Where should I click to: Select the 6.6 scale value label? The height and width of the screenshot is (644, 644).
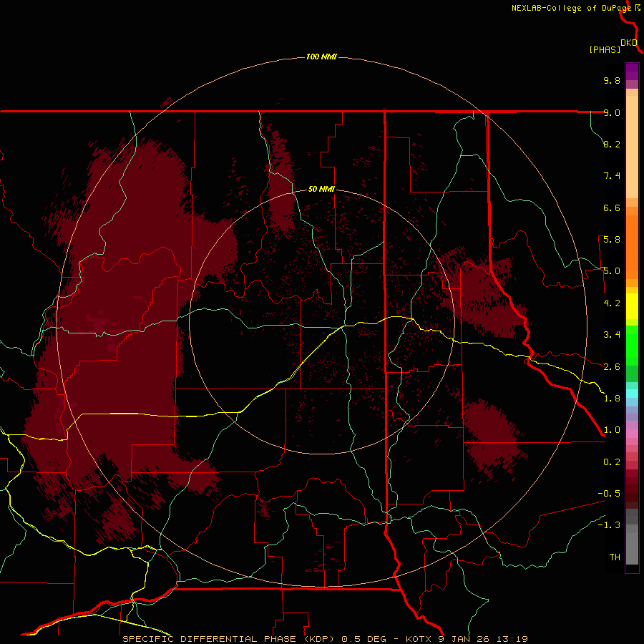click(612, 208)
